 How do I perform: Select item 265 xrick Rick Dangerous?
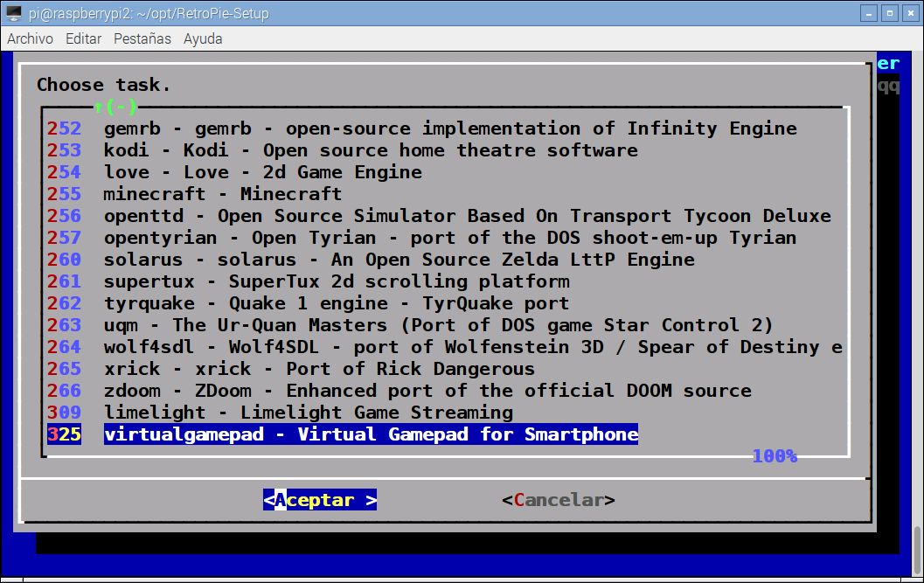291,369
